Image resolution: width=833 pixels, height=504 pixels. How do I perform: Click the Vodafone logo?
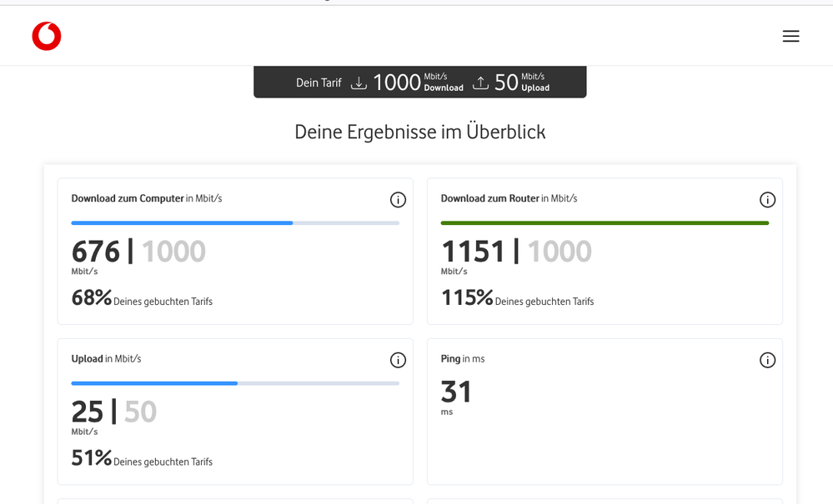(x=47, y=37)
